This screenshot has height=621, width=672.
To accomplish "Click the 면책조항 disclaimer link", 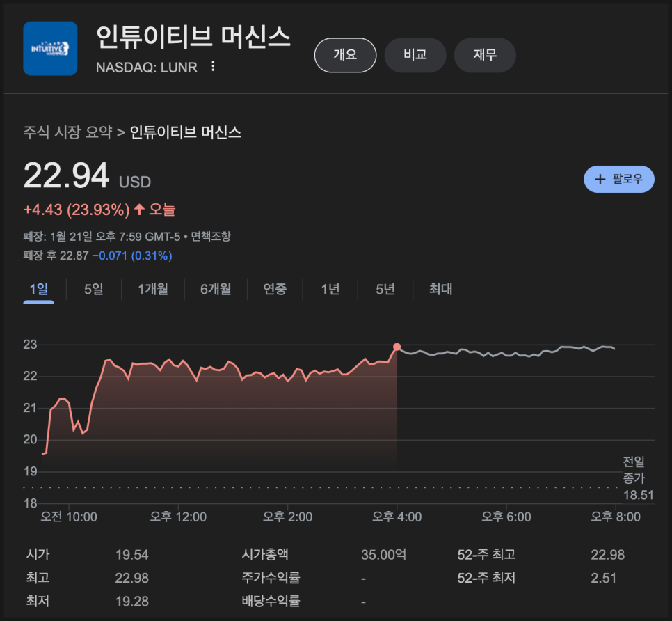I will tap(211, 236).
